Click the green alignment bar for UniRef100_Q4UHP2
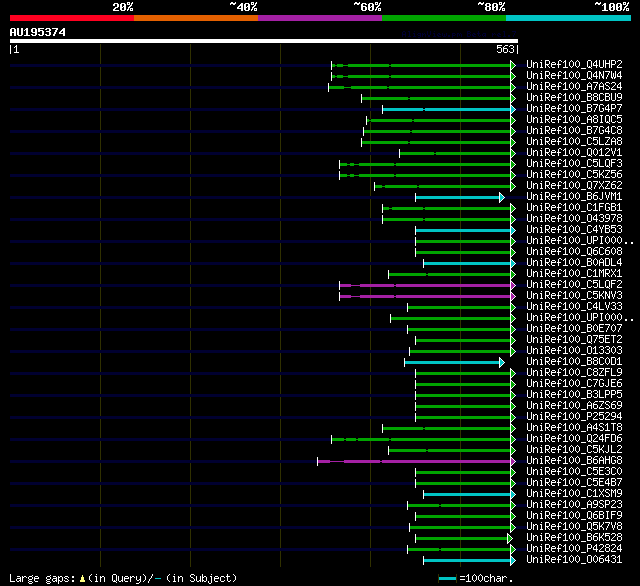This screenshot has width=640, height=586. [x=423, y=65]
